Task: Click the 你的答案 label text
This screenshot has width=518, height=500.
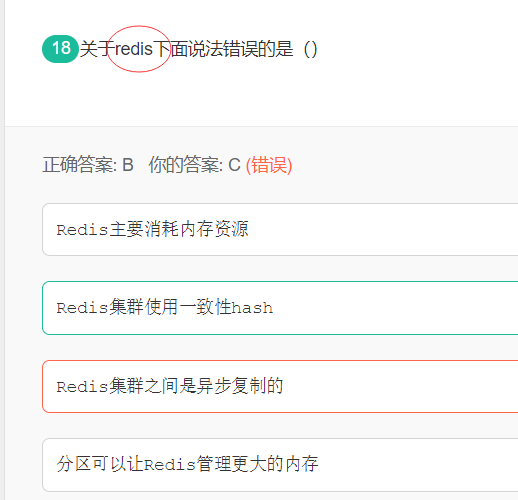Action: tap(185, 165)
